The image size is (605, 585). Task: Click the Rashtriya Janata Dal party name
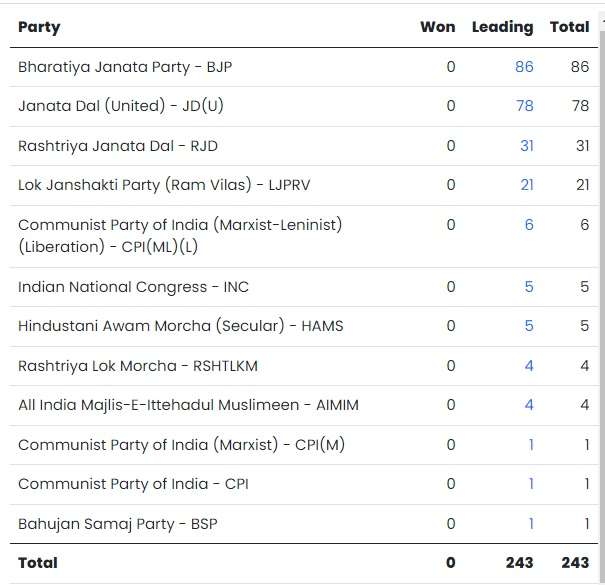pyautogui.click(x=117, y=146)
